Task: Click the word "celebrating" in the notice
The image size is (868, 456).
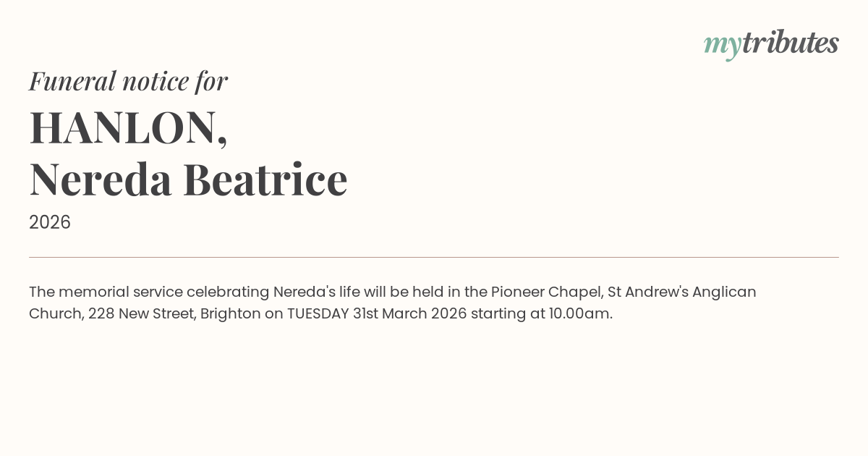Action: click(x=227, y=292)
